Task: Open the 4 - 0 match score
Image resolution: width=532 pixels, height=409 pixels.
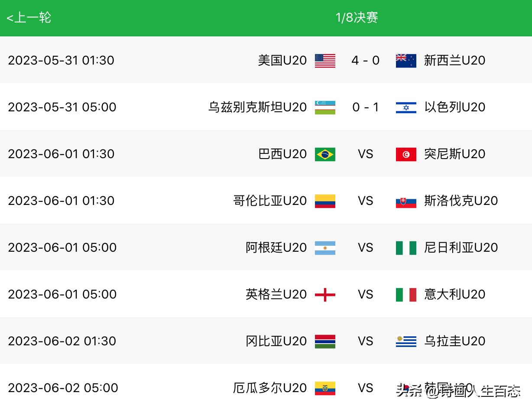Action: (365, 60)
